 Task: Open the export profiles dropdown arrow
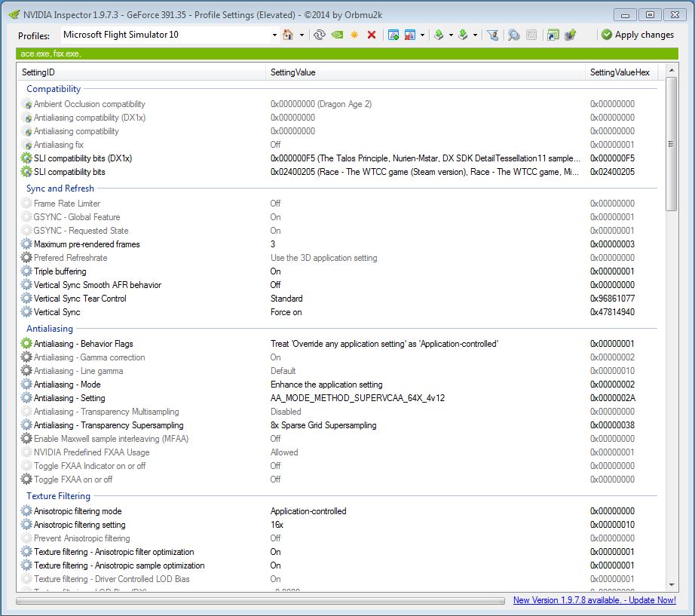coord(451,35)
